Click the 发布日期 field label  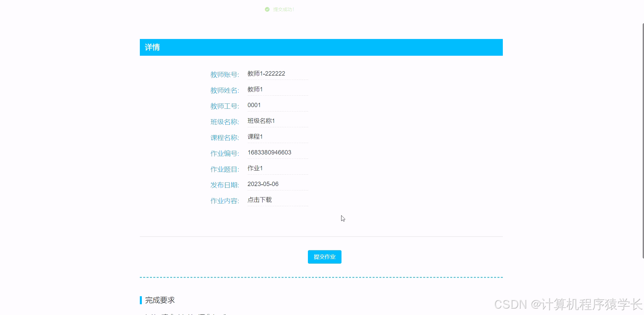pos(225,185)
